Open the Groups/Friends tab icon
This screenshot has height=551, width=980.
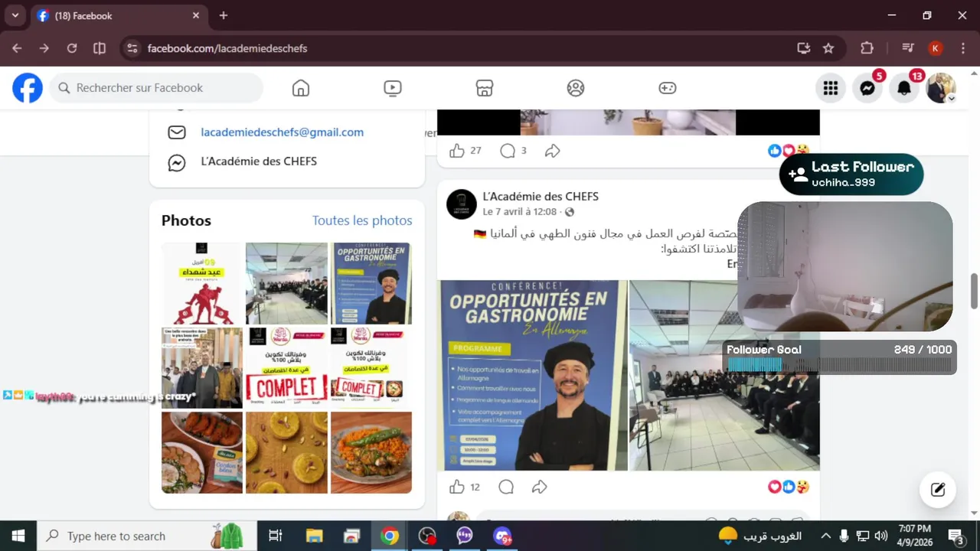[x=576, y=88]
